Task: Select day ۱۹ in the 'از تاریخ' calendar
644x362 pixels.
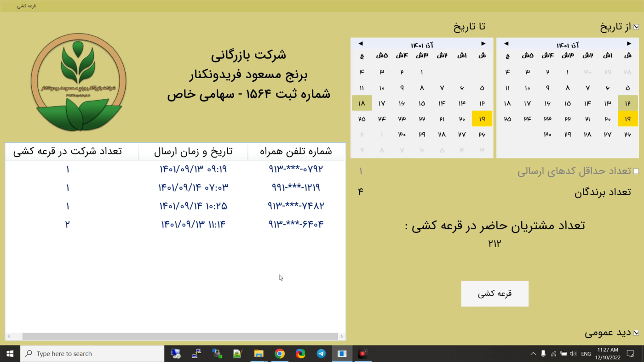Action: [x=627, y=119]
